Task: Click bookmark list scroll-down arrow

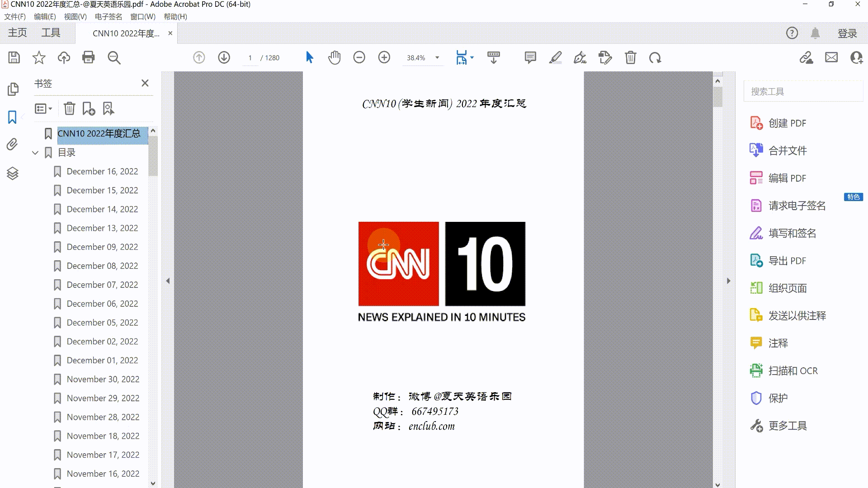Action: [153, 483]
